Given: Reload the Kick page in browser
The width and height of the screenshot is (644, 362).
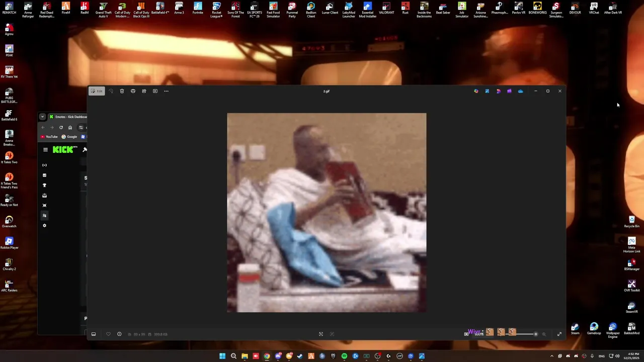Looking at the screenshot, I should (x=61, y=127).
